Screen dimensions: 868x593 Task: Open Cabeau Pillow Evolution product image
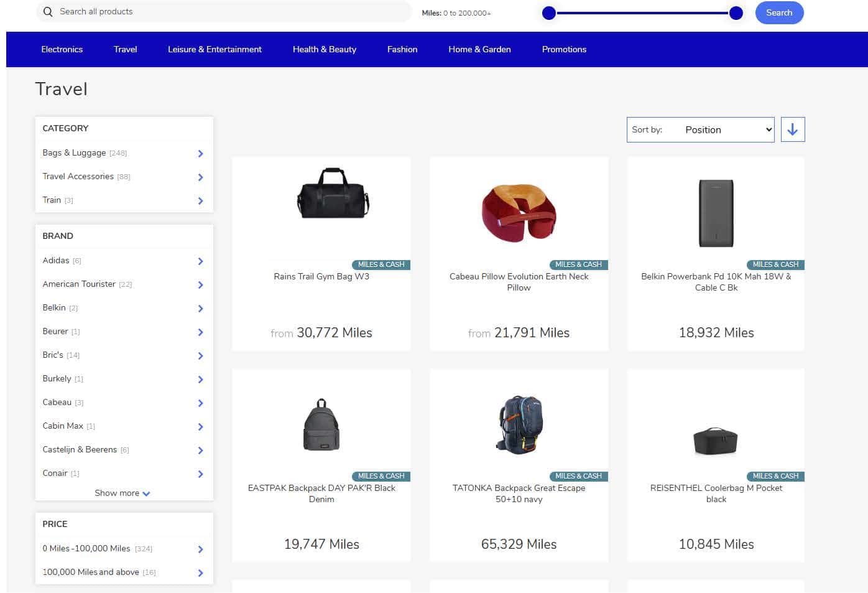[x=519, y=212]
